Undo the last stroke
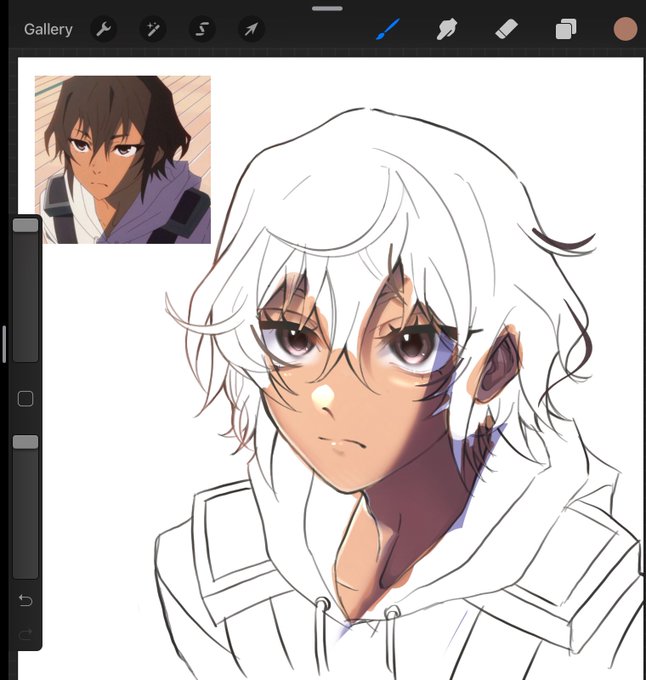The height and width of the screenshot is (680, 646). (x=26, y=600)
